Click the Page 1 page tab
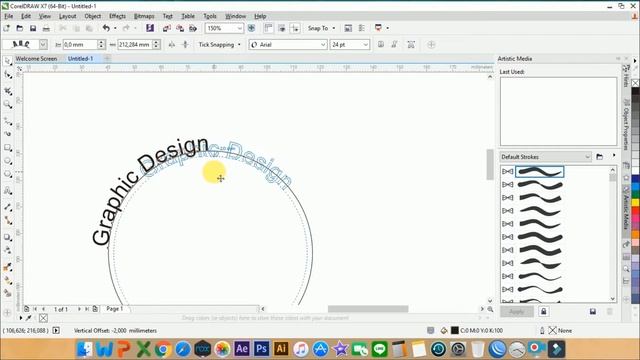The height and width of the screenshot is (360, 640). pyautogui.click(x=115, y=309)
